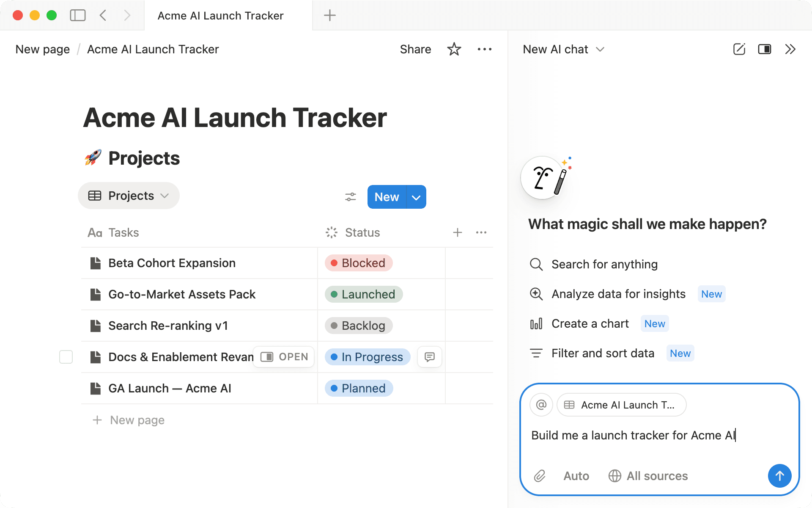Choose Analyze data for insights
Viewport: 812px width, 508px height.
pos(618,294)
